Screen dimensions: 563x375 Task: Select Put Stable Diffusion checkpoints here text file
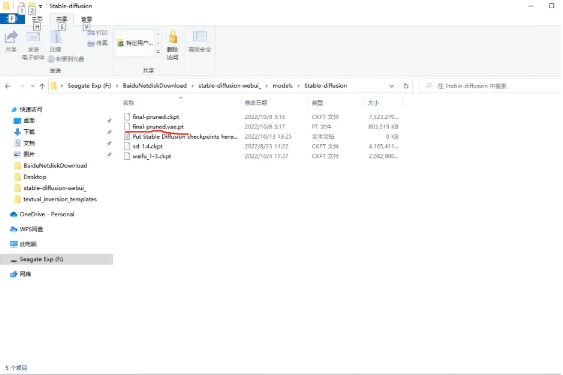[x=185, y=136]
